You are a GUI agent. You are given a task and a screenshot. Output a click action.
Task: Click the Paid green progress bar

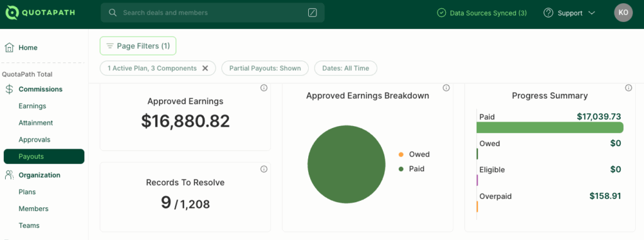tap(550, 128)
